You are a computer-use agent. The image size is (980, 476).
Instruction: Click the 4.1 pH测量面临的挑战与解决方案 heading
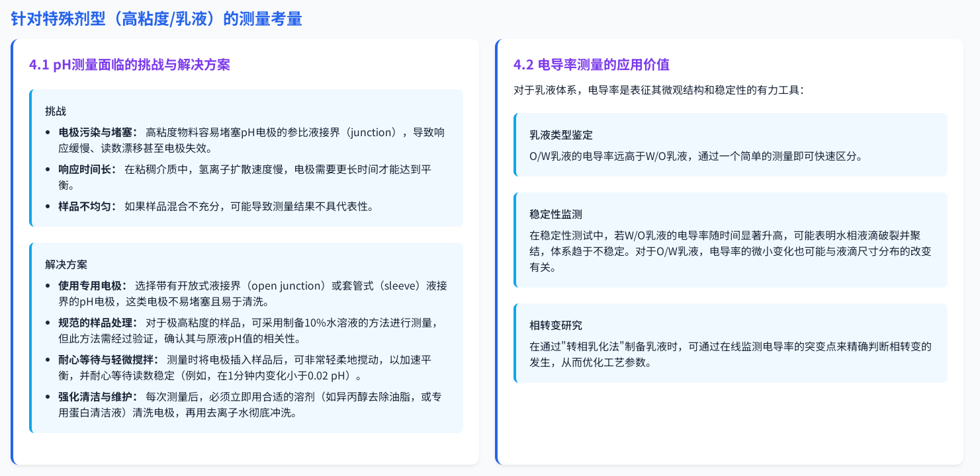(x=130, y=65)
